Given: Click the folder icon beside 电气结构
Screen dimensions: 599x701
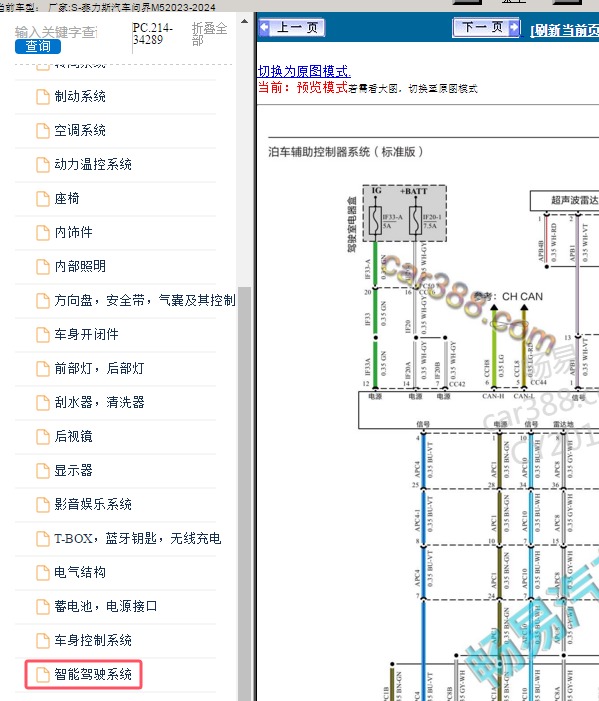Looking at the screenshot, I should [43, 572].
